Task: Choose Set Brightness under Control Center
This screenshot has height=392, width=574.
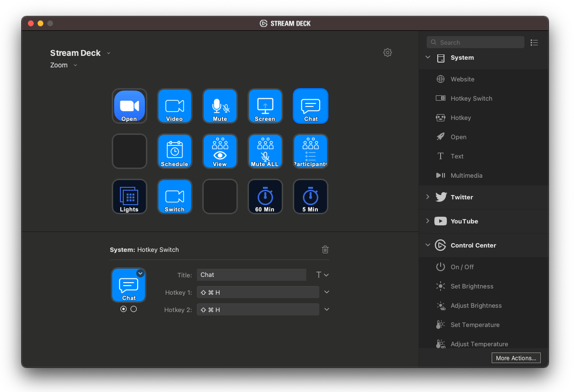Action: point(471,286)
